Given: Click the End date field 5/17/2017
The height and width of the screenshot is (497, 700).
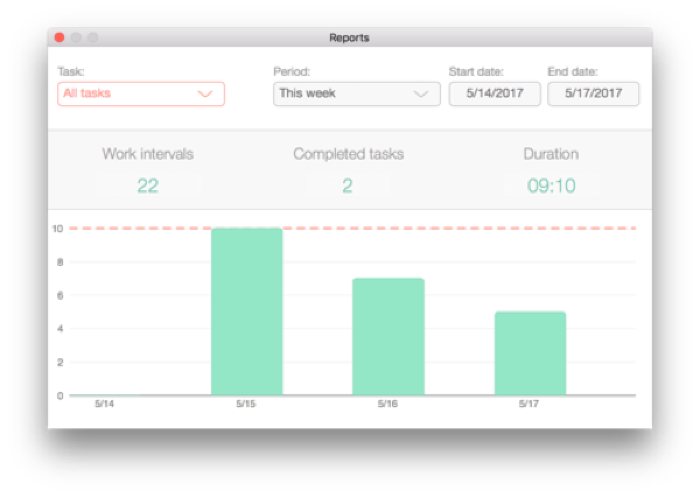Looking at the screenshot, I should 593,94.
